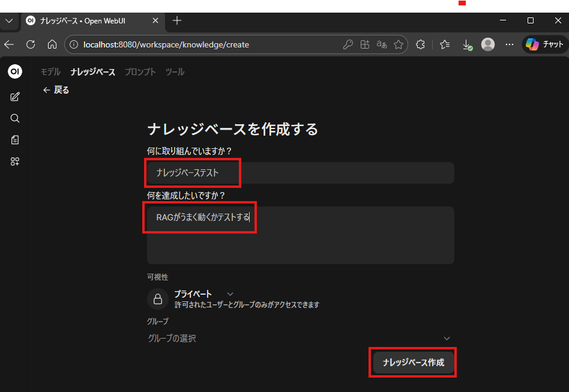Open the browser tab list chevron
The image size is (569, 392).
point(9,20)
